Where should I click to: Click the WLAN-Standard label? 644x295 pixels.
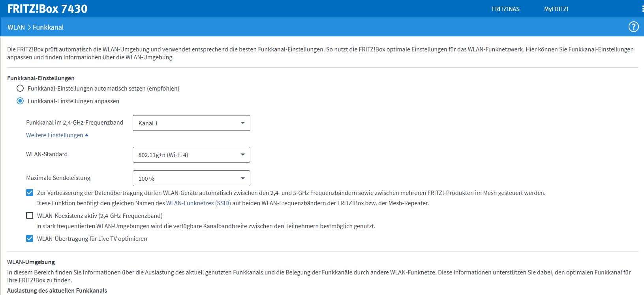click(47, 154)
